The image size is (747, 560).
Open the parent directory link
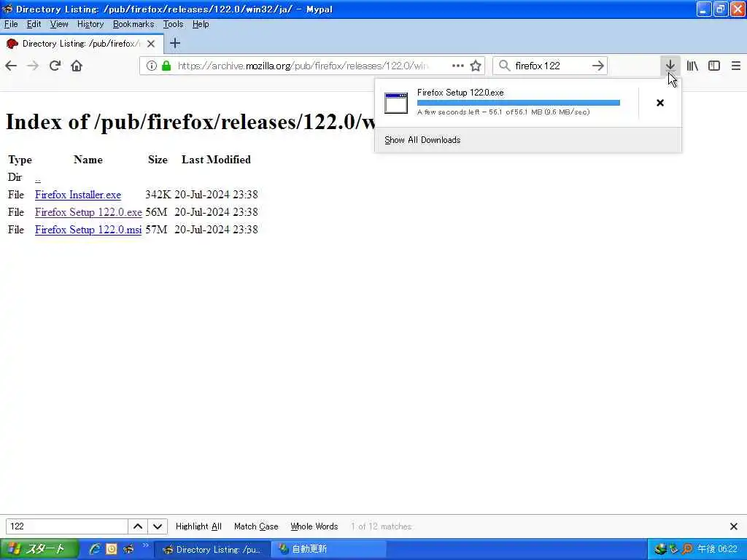pyautogui.click(x=38, y=178)
